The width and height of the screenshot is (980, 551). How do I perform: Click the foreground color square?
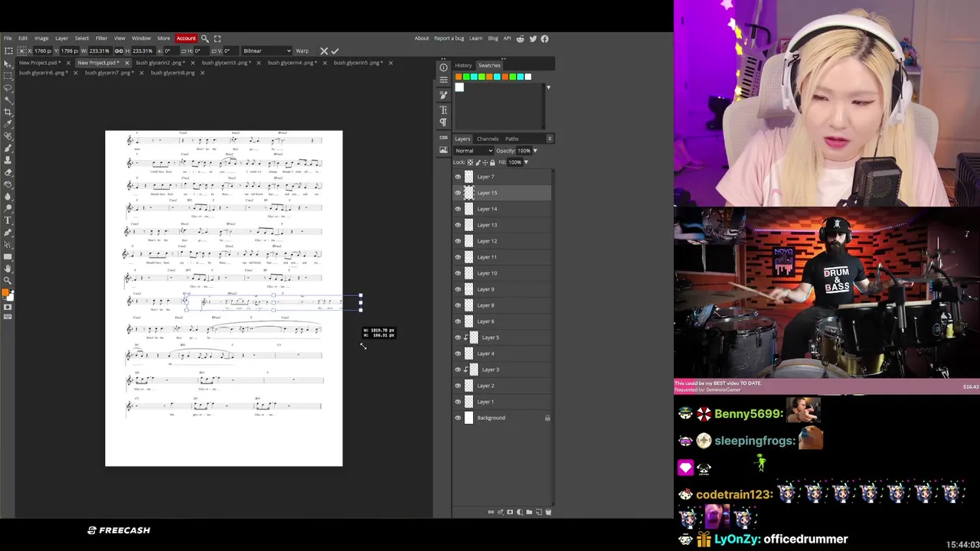(x=6, y=291)
